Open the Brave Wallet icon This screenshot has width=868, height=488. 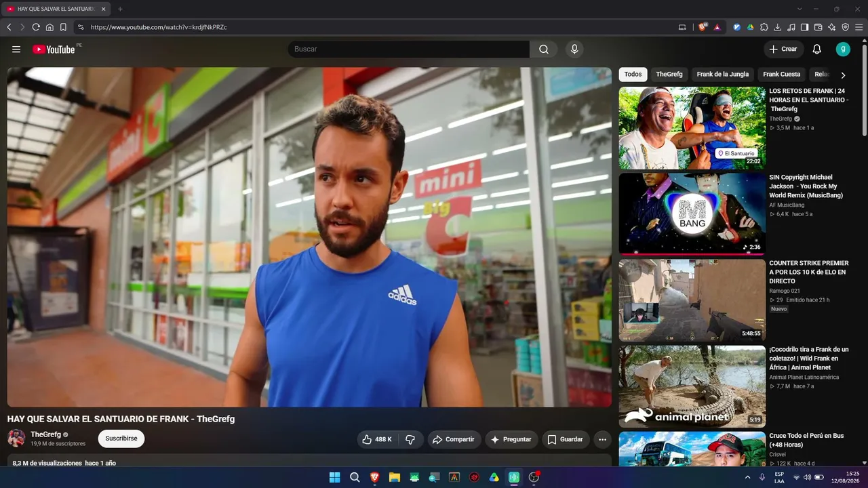click(x=818, y=27)
